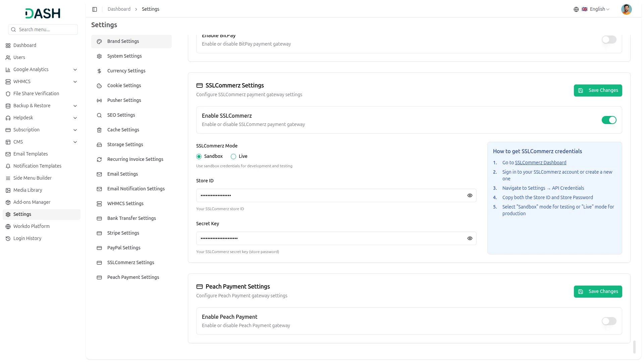644x362 pixels.
Task: Open Email Settings section
Action: pyautogui.click(x=131, y=174)
